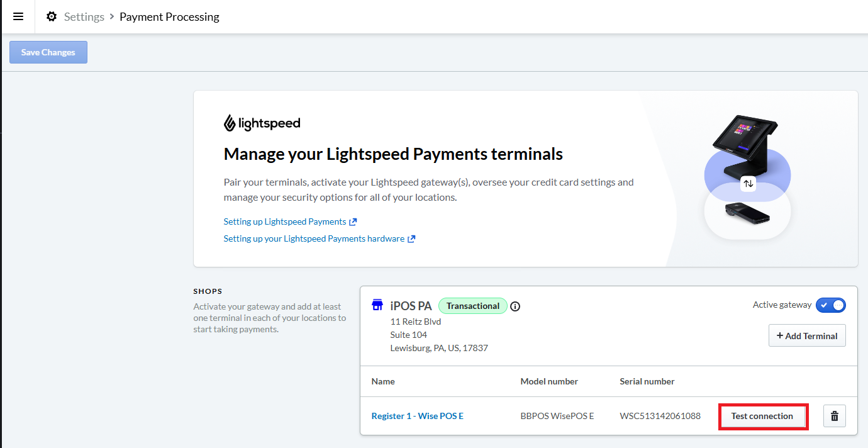Click serial number WSC513142061088
868x448 pixels.
click(x=660, y=416)
